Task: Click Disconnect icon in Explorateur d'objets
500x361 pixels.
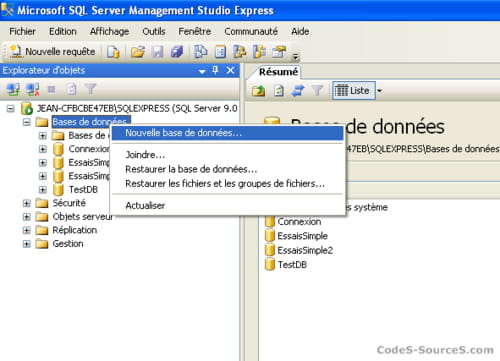Action: pyautogui.click(x=33, y=89)
